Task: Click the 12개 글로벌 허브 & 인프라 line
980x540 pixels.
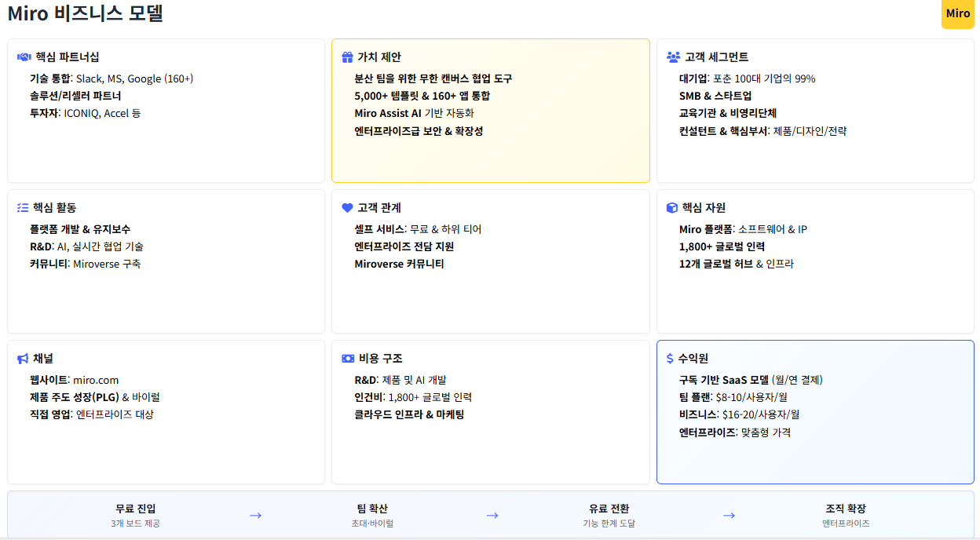Action: click(737, 264)
